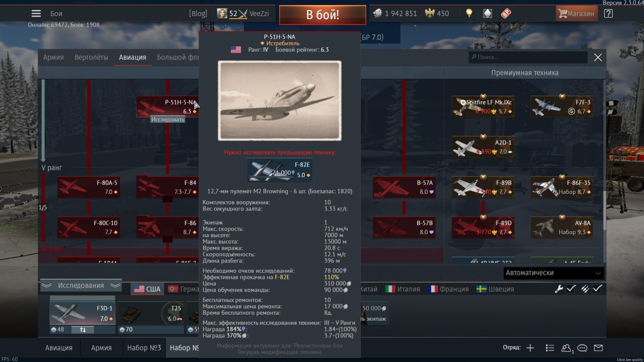The width and height of the screenshot is (644, 362).
Task: Add a squad member with plus icon
Action: pyautogui.click(x=530, y=348)
